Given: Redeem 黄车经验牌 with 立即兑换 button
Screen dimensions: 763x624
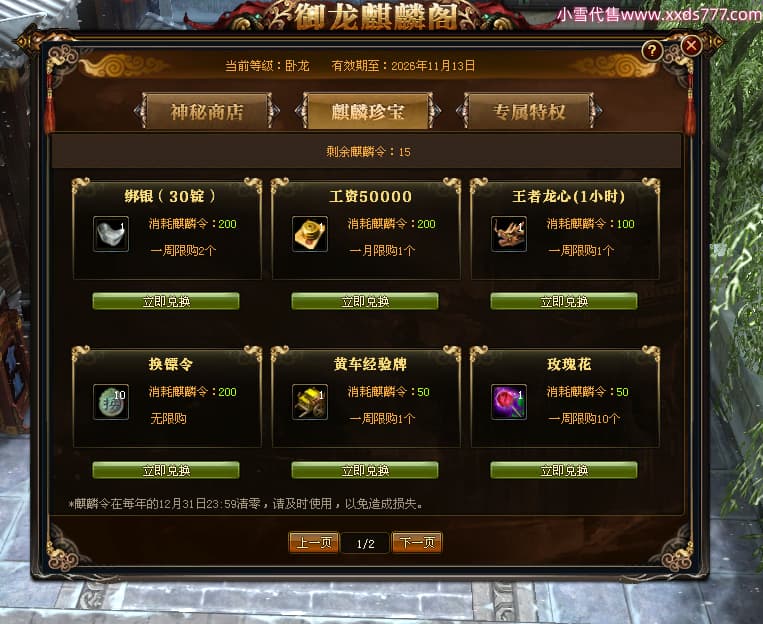Looking at the screenshot, I should click(x=365, y=470).
